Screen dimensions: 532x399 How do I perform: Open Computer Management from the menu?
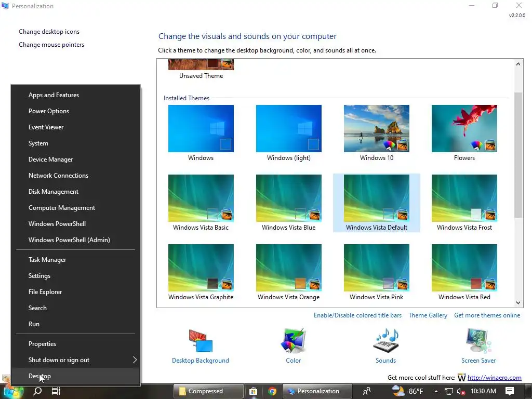76,208
